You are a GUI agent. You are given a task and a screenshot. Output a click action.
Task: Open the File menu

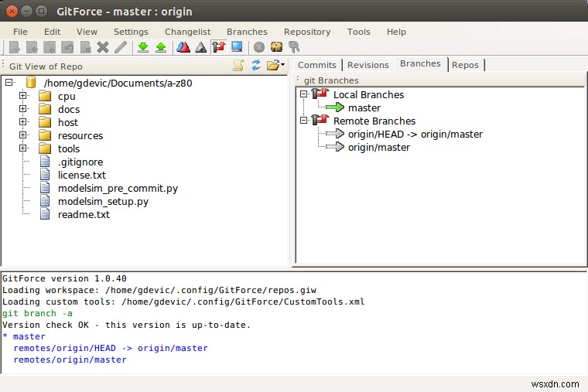[20, 32]
